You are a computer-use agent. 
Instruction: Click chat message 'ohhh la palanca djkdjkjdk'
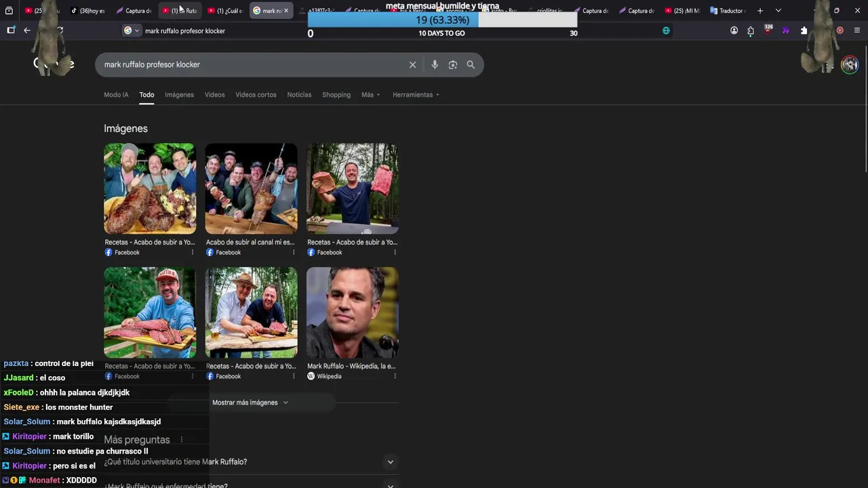(x=85, y=392)
